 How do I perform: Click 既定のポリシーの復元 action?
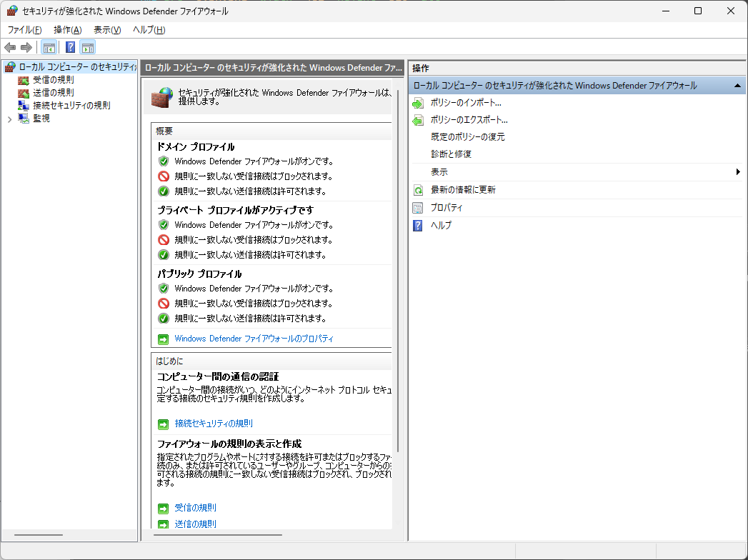pos(467,137)
